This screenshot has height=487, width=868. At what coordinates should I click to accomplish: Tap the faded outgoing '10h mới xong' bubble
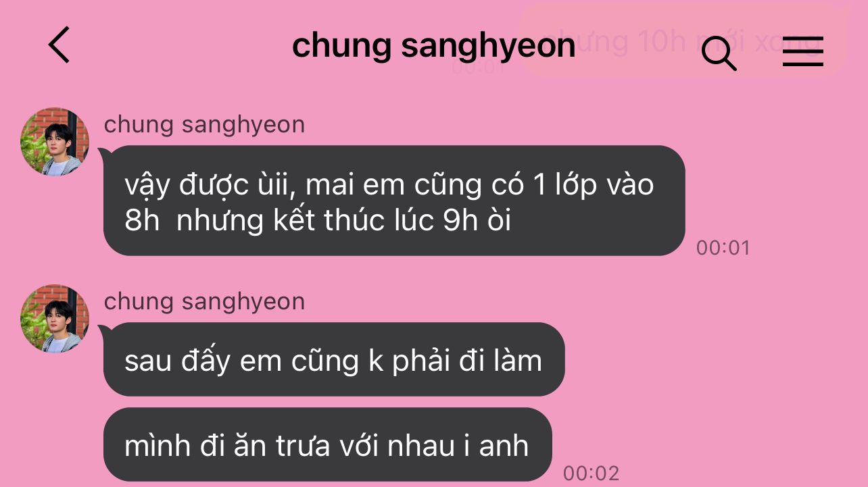coord(683,41)
